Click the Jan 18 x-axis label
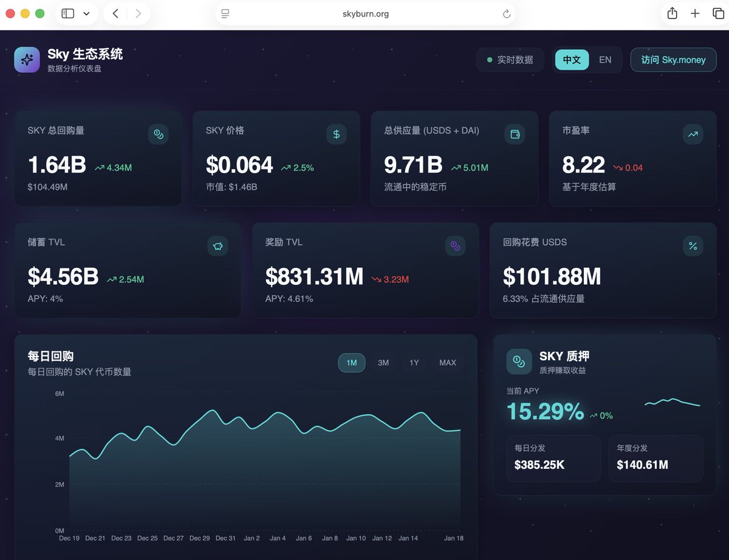The height and width of the screenshot is (560, 729). coord(454,538)
